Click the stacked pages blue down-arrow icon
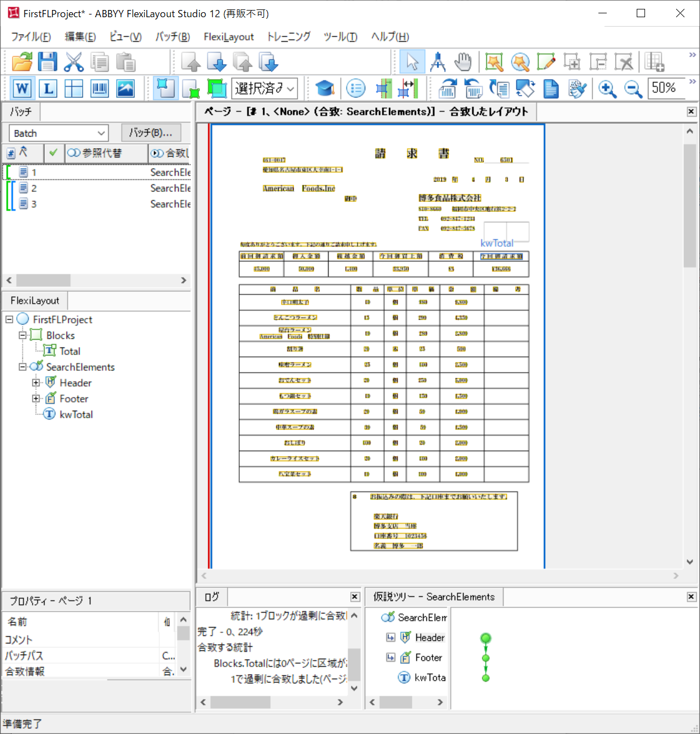 pyautogui.click(x=269, y=62)
